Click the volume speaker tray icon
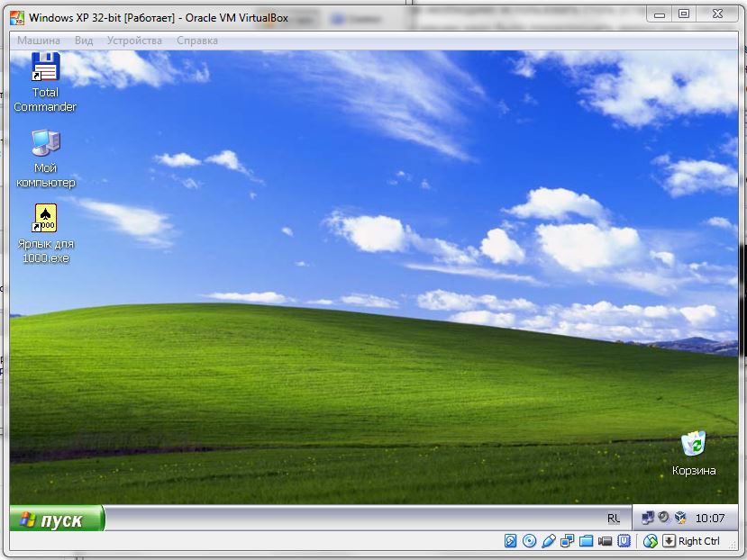The width and height of the screenshot is (747, 560). pos(663,517)
